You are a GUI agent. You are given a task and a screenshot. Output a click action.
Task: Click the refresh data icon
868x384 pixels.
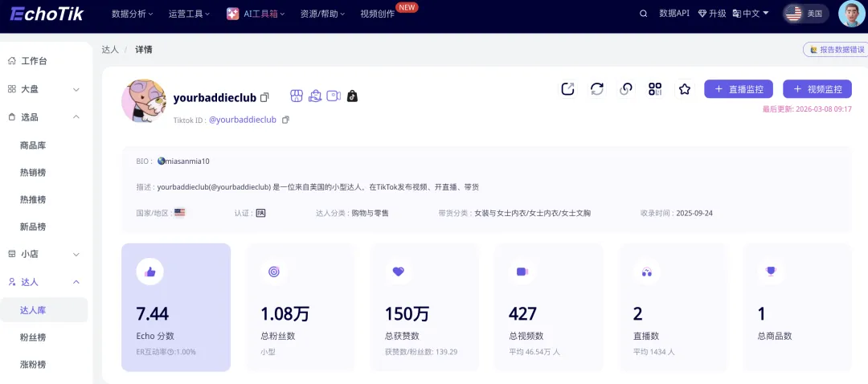[x=596, y=89]
